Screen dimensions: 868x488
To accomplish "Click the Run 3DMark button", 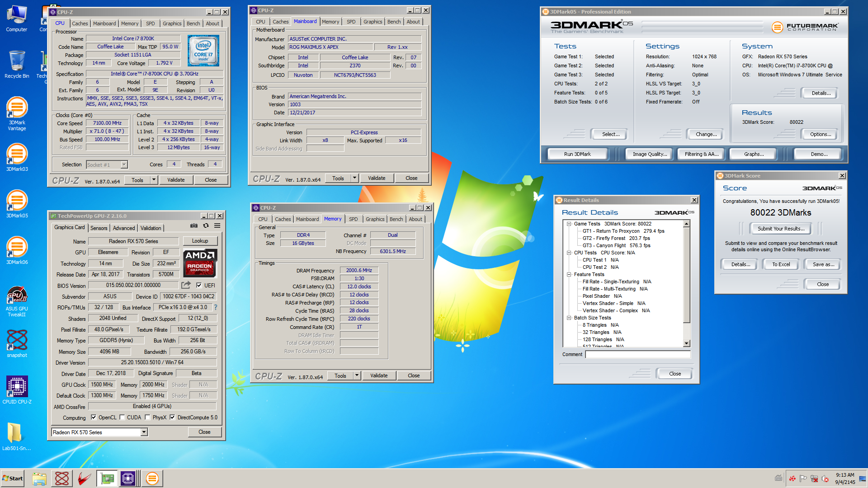I will [x=577, y=154].
